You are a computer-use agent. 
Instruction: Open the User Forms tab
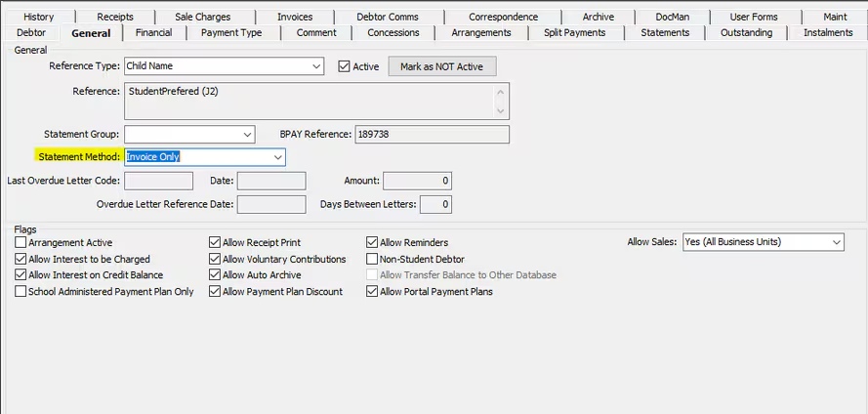754,17
